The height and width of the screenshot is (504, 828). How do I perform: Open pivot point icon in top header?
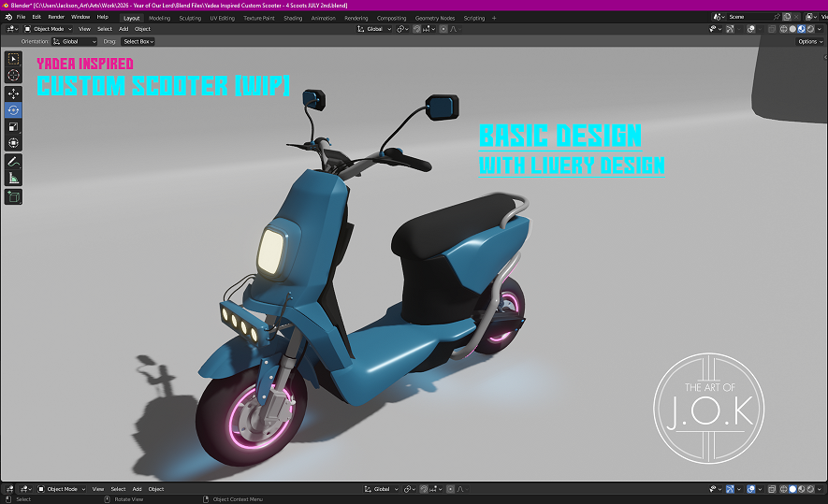pos(400,29)
